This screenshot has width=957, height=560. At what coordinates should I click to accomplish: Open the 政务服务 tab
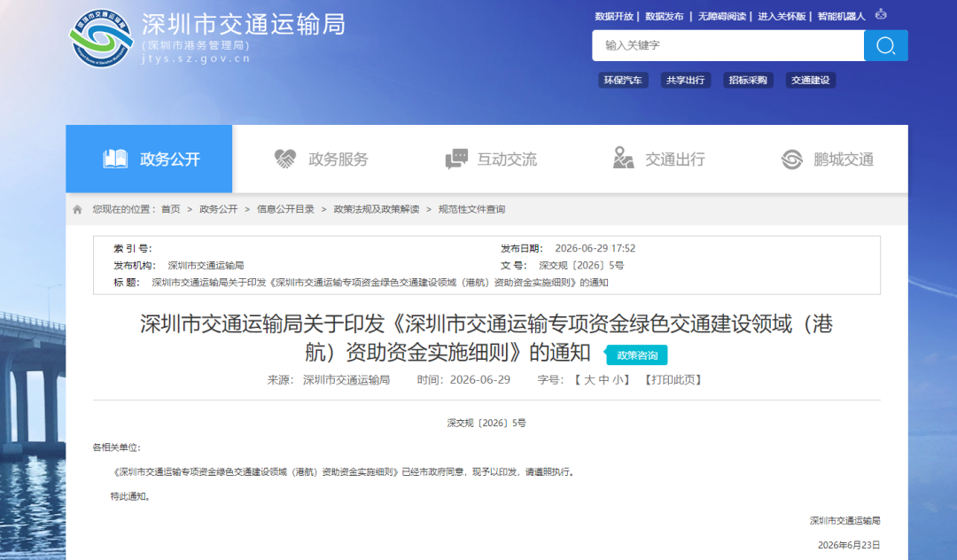321,159
